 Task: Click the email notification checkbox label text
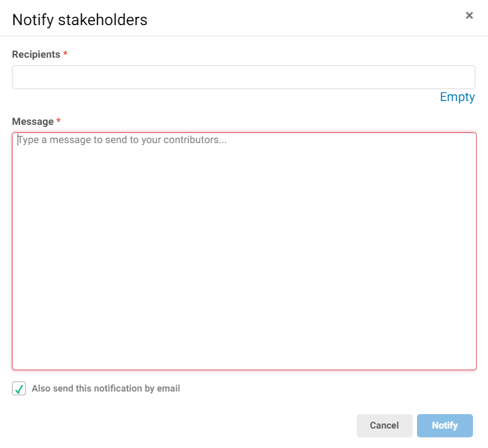[x=106, y=389]
